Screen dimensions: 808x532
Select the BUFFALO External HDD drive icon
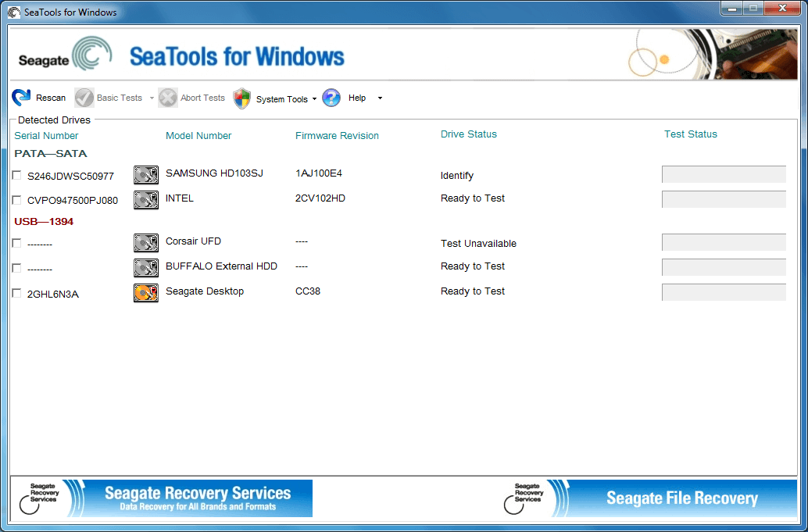coord(146,267)
